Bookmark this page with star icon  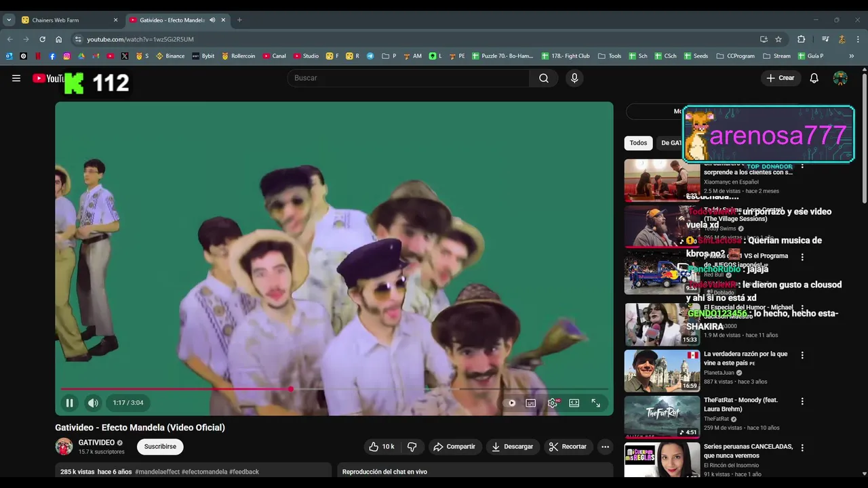[x=778, y=39]
